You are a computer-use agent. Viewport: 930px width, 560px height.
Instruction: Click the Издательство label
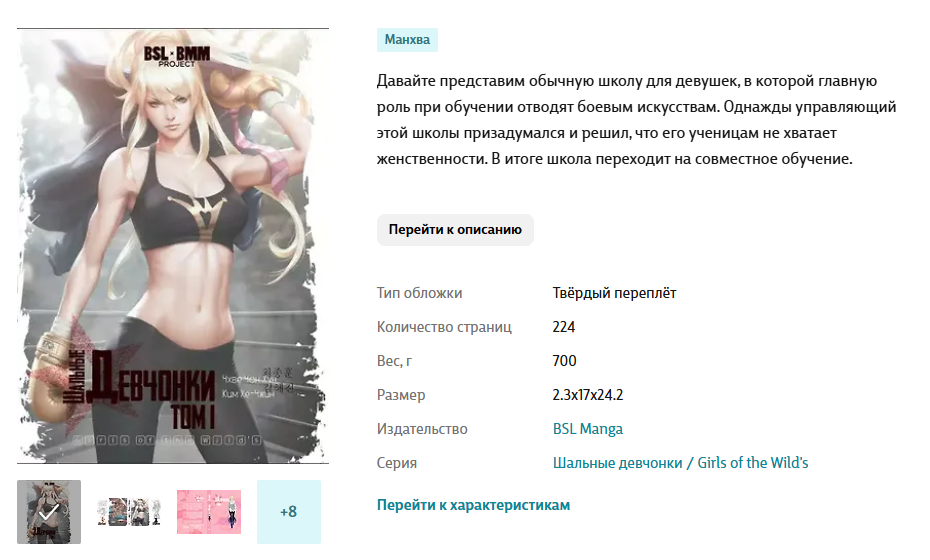422,429
